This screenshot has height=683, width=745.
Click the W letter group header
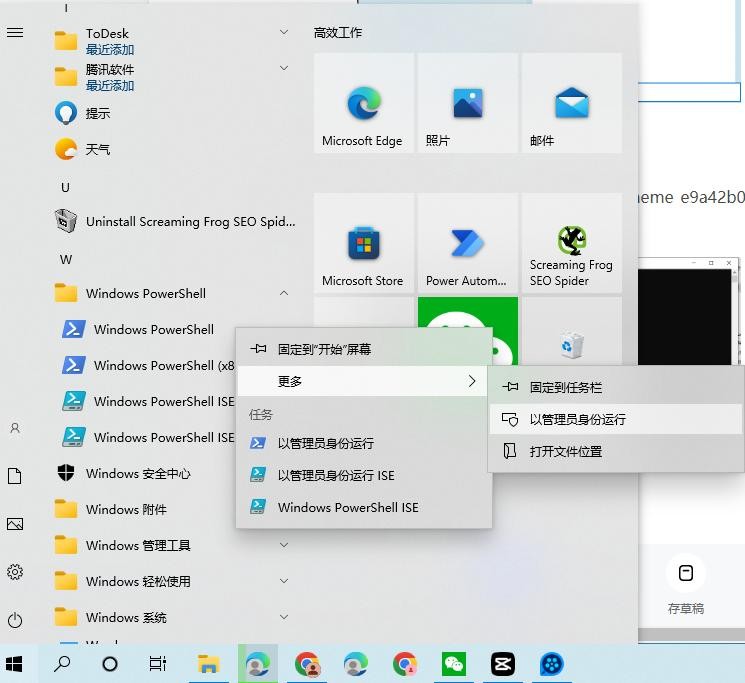coord(66,260)
